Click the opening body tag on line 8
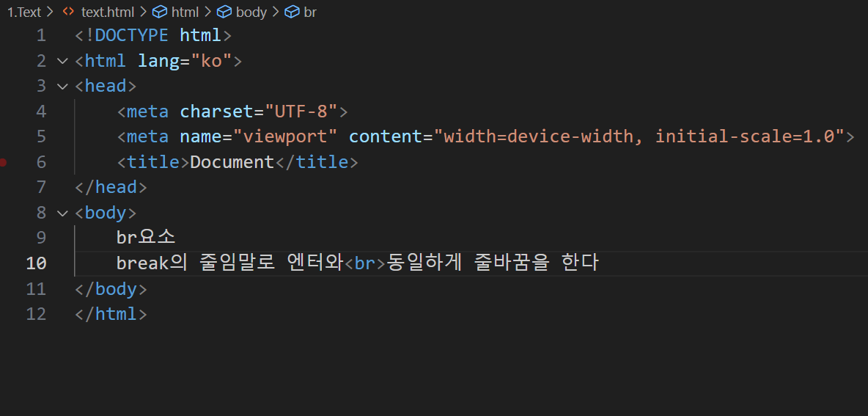868x416 pixels. (x=106, y=214)
